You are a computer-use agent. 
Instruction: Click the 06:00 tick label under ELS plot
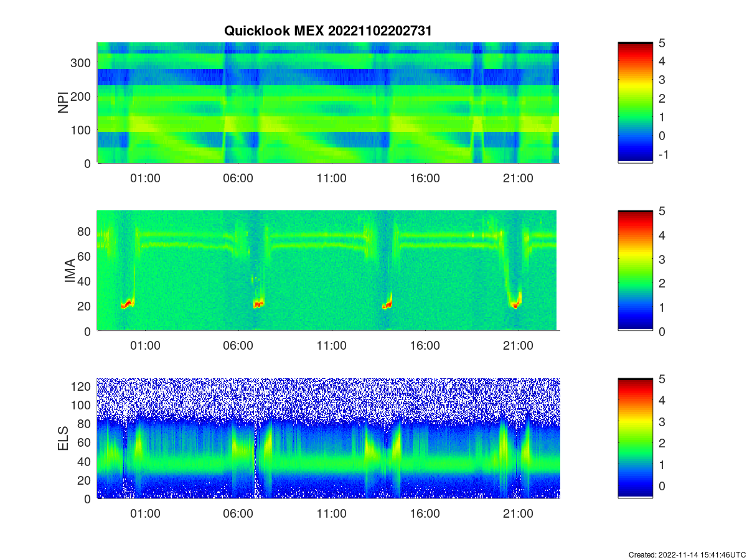[x=238, y=513]
